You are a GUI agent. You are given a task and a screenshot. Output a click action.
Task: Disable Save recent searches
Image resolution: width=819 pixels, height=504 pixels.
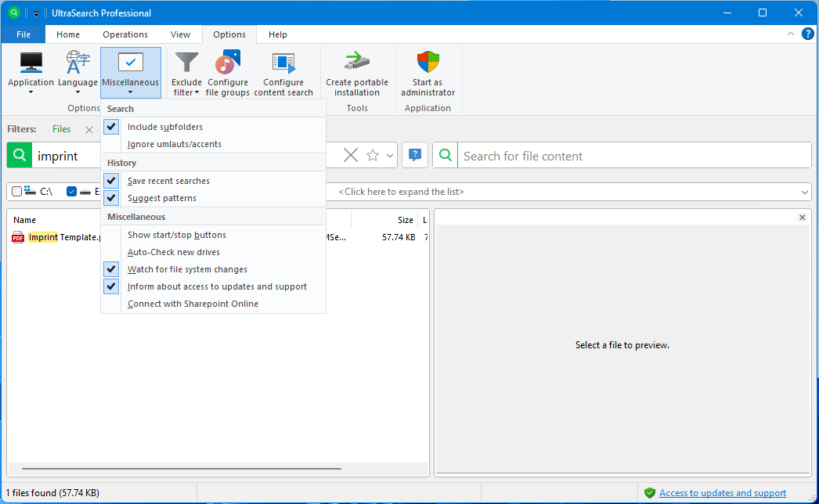[x=112, y=181]
